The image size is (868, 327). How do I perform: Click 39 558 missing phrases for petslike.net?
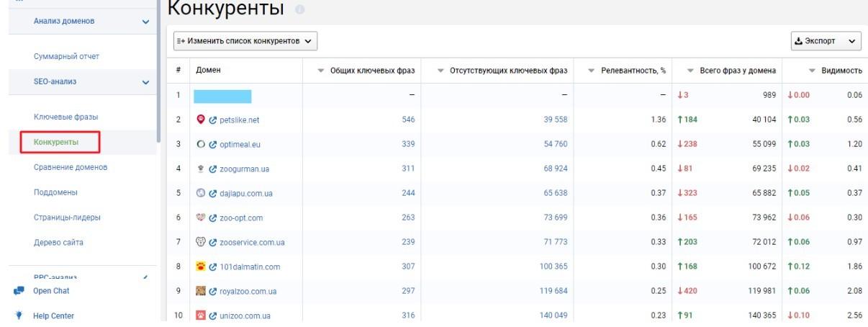click(554, 120)
